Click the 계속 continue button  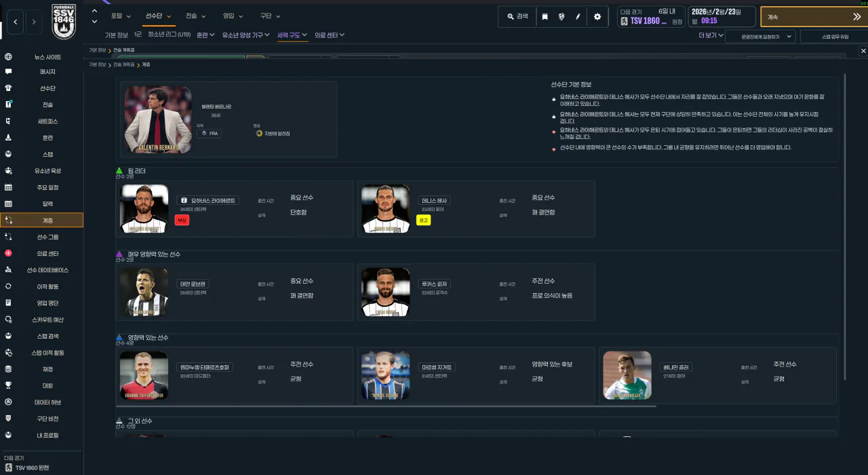click(x=814, y=17)
